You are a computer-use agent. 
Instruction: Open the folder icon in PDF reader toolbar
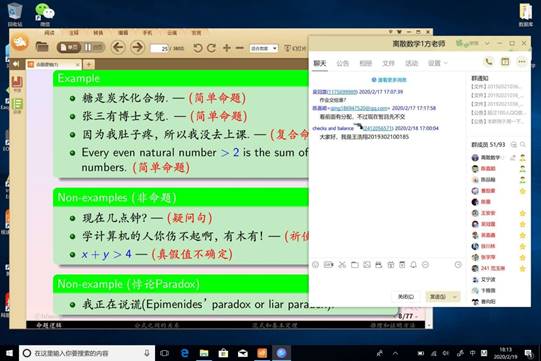[x=42, y=47]
